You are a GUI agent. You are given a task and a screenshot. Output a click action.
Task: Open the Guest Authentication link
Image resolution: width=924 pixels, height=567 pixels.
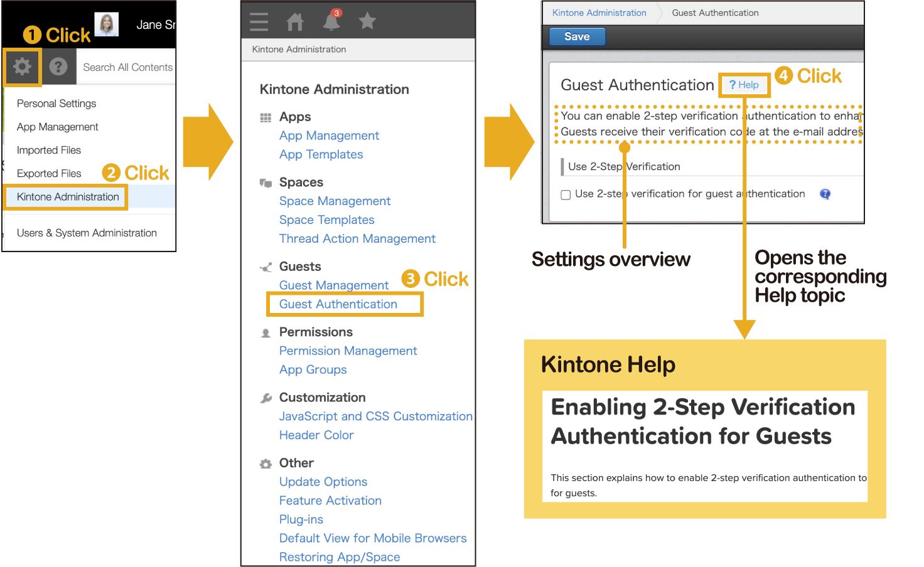(338, 304)
